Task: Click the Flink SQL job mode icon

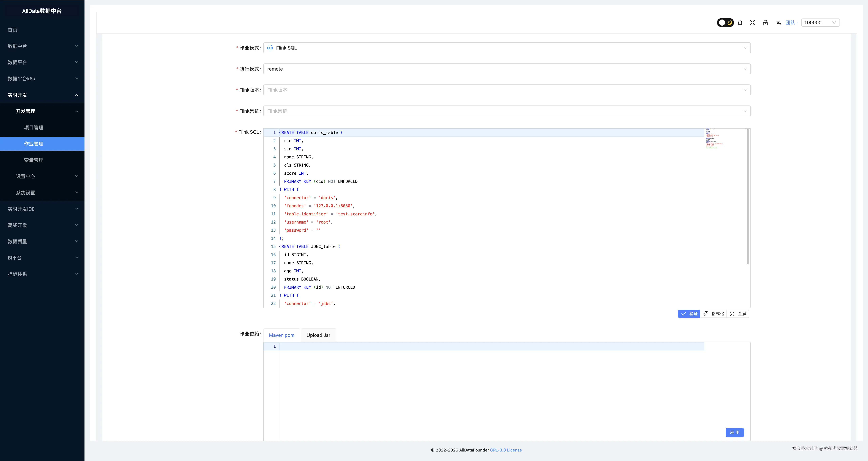Action: (x=270, y=48)
